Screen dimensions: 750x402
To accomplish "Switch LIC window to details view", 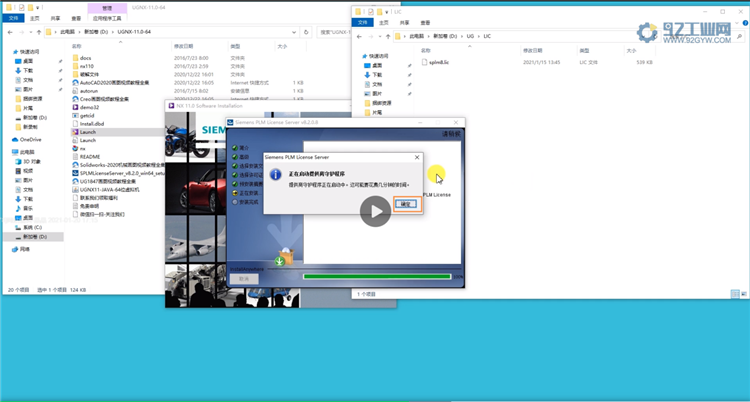I will point(735,294).
